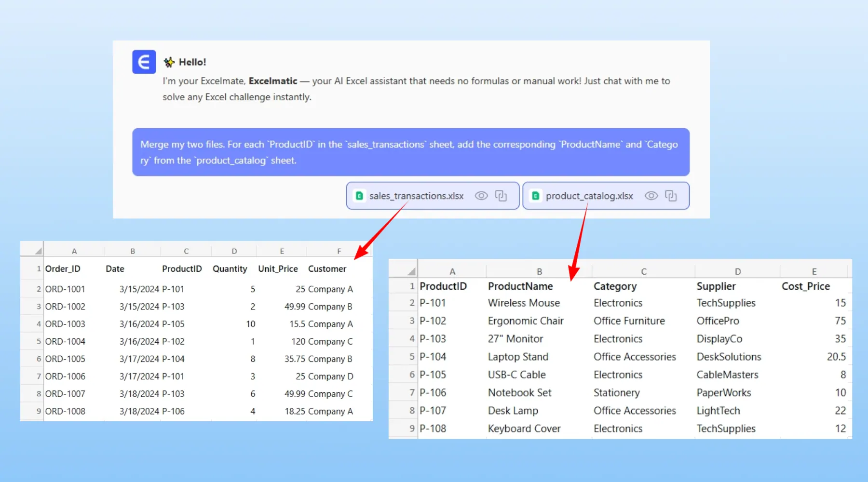
Task: Preview product_catalog.xlsx with the eye icon
Action: click(651, 196)
